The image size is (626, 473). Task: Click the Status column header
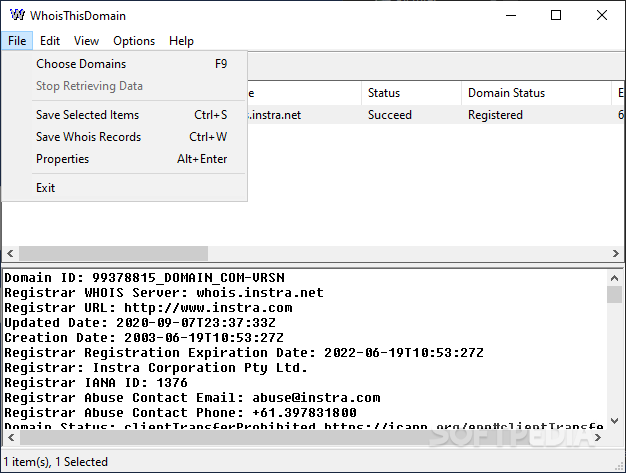[x=412, y=93]
